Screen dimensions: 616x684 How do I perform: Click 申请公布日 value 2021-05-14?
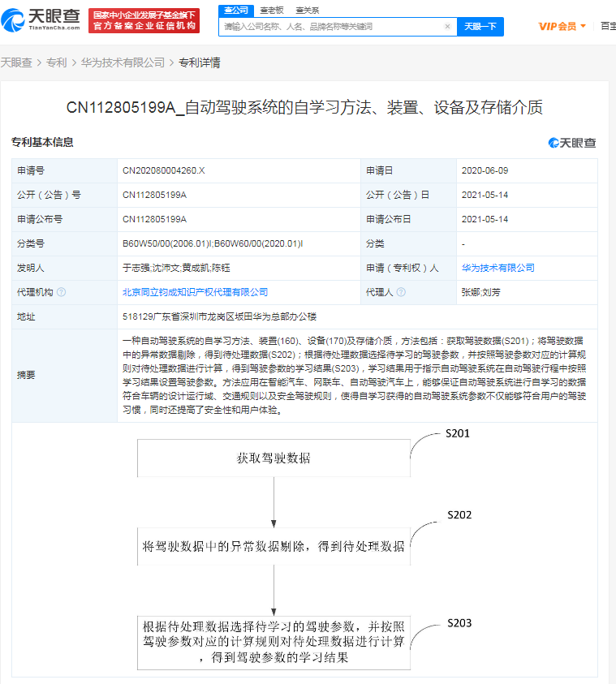tap(485, 219)
